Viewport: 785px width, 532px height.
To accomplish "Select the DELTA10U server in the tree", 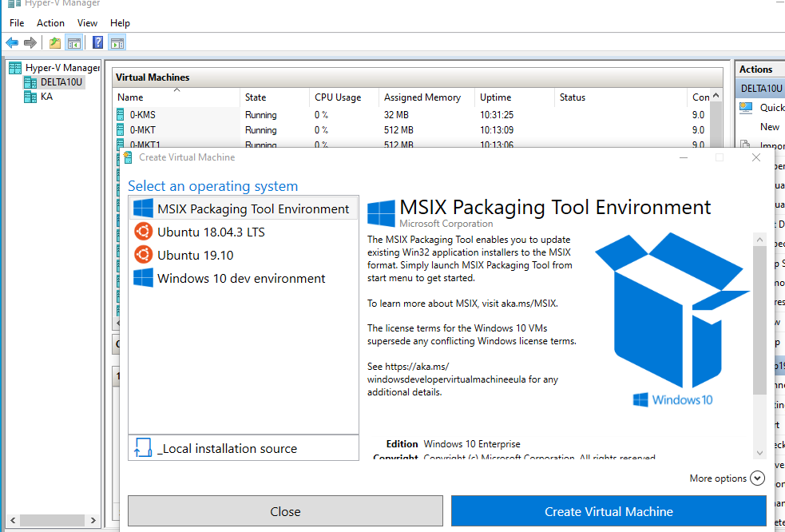I will pyautogui.click(x=61, y=82).
